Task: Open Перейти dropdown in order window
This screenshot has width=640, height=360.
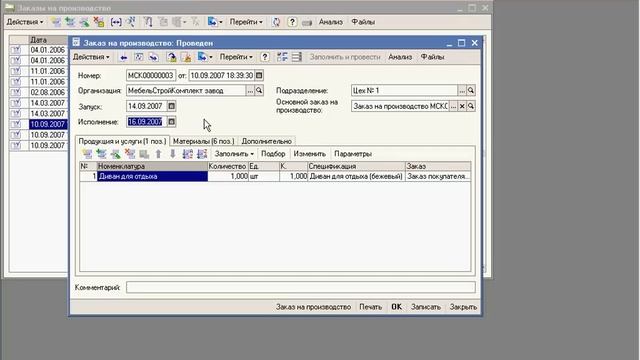Action: [236, 57]
